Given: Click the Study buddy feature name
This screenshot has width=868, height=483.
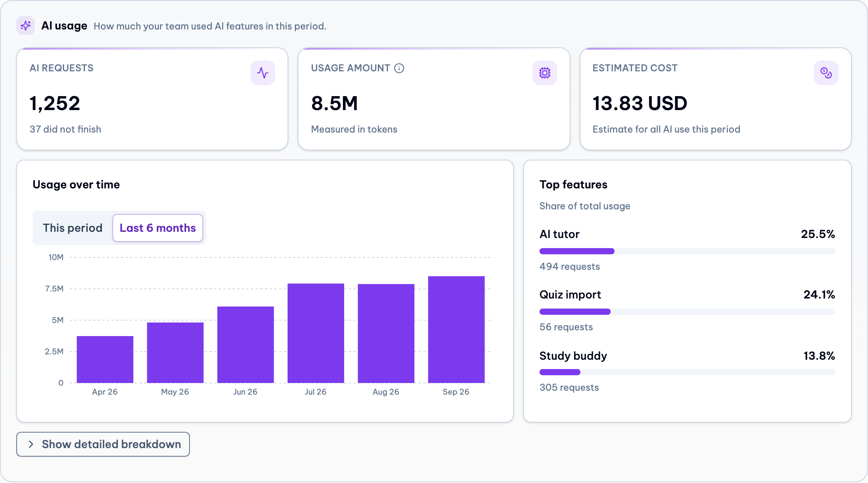Looking at the screenshot, I should (573, 356).
